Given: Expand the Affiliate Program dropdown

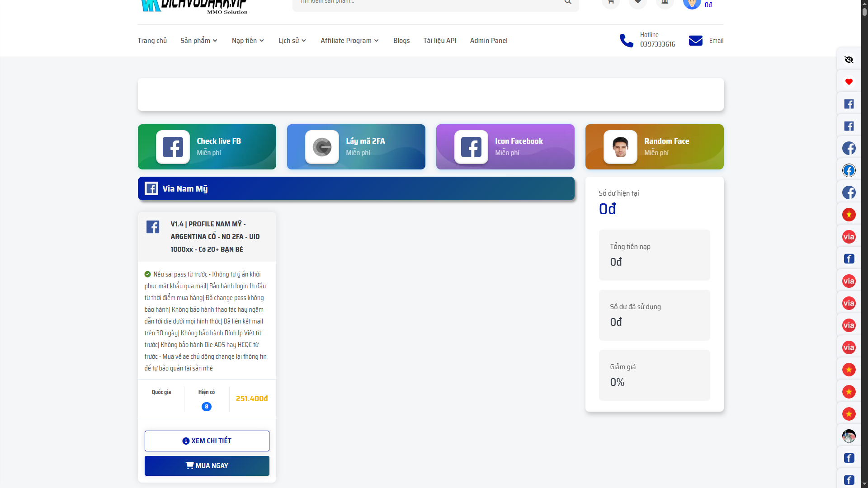Looking at the screenshot, I should pyautogui.click(x=349, y=41).
